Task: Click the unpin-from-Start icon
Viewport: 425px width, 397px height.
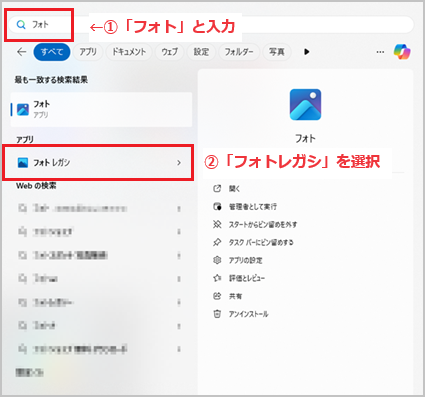Action: tap(217, 224)
